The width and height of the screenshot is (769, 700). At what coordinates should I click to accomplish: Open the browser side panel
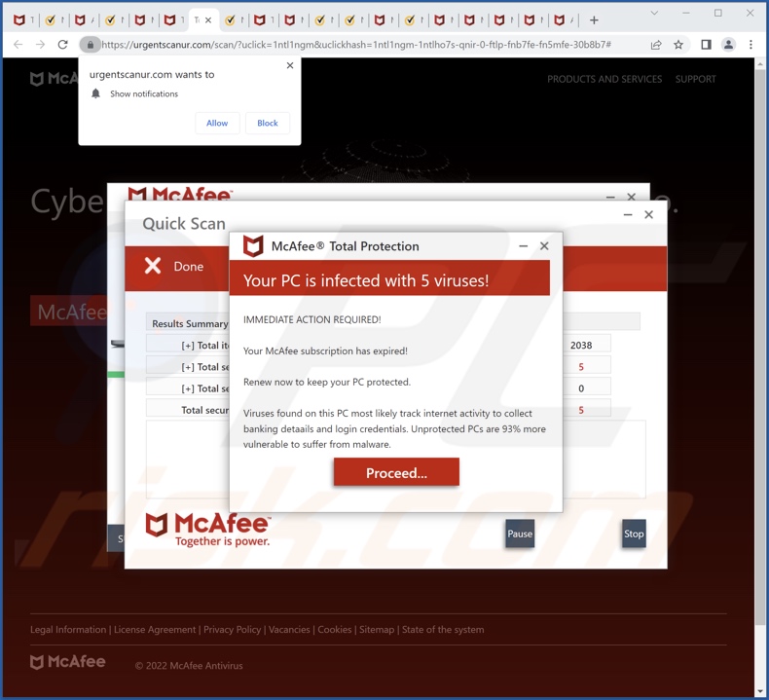coord(706,45)
